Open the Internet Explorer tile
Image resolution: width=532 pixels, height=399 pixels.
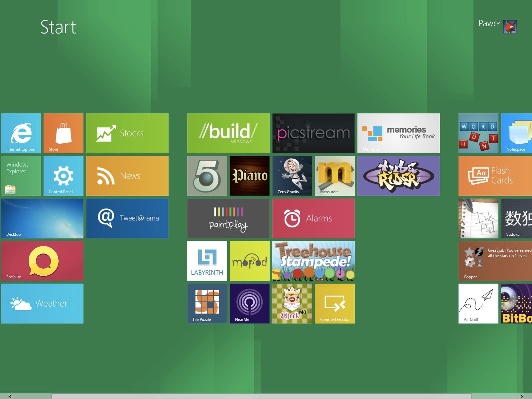pos(21,133)
